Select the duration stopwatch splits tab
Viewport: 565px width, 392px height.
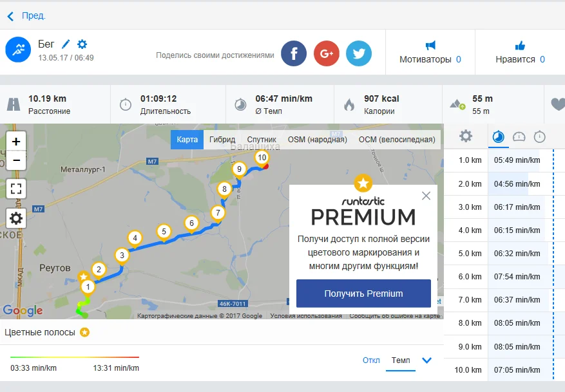539,137
